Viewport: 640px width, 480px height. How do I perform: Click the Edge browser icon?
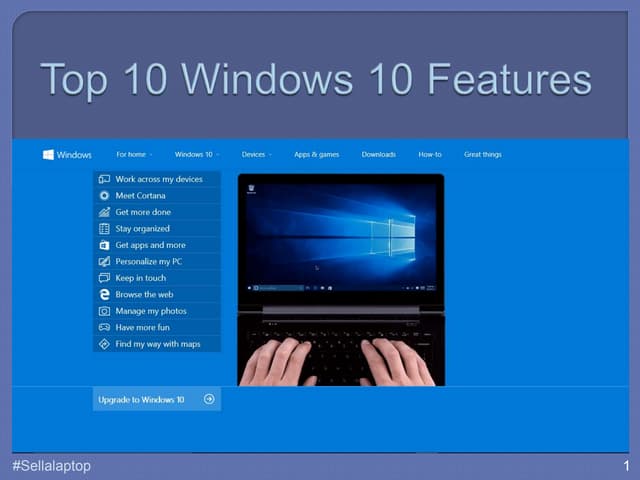[x=104, y=294]
